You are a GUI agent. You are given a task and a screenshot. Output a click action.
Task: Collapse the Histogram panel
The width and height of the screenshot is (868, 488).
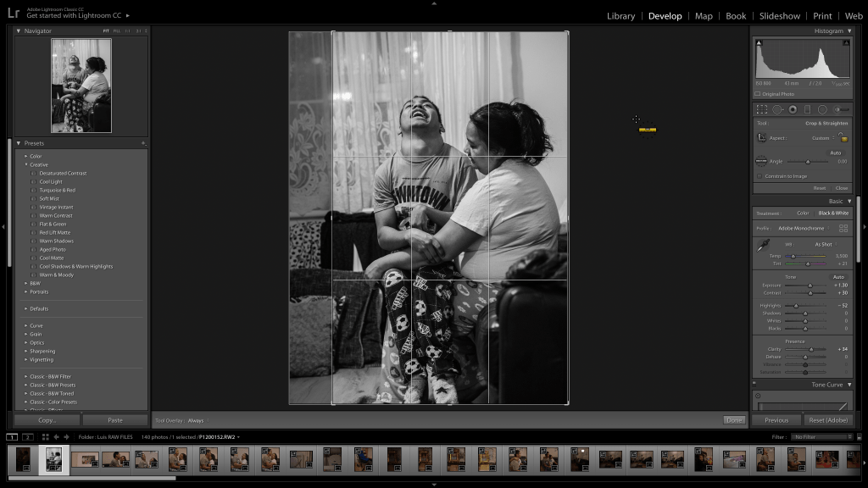(849, 31)
